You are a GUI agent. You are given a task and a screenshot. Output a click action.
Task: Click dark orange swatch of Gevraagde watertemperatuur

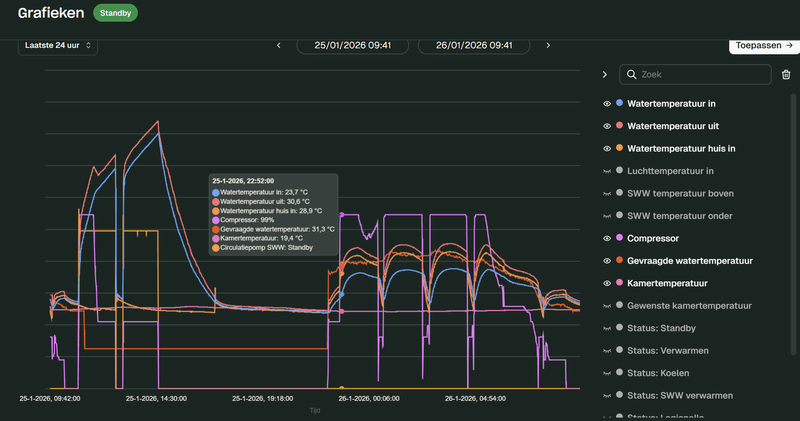point(619,260)
